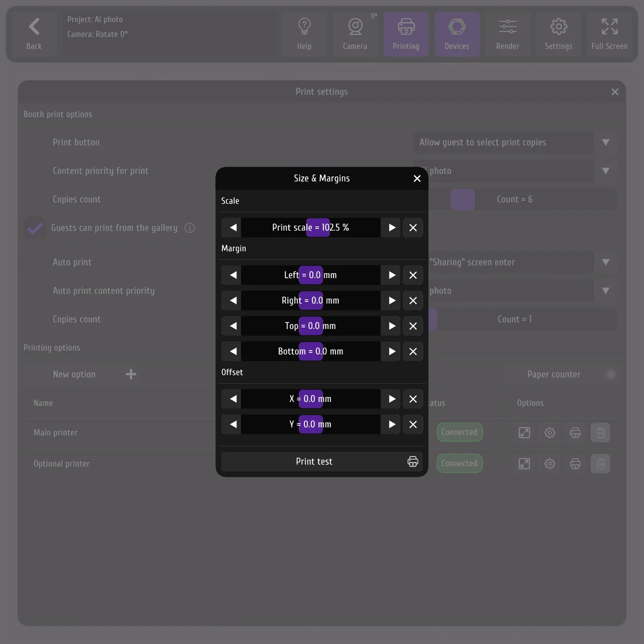Click the Print test button
This screenshot has width=644, height=644.
322,461
